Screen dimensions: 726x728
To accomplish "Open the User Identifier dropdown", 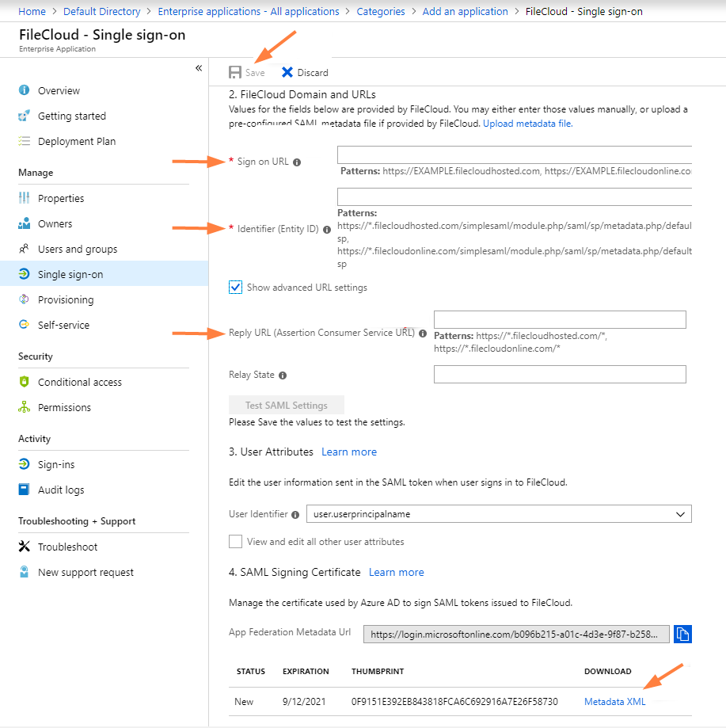I will 499,514.
